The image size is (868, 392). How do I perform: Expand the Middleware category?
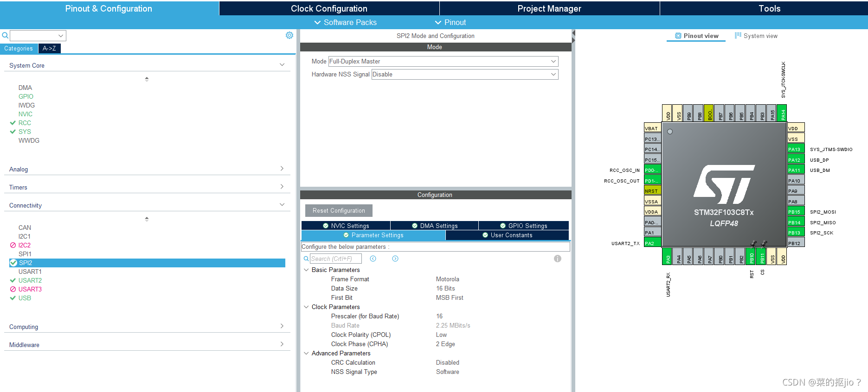tap(282, 344)
